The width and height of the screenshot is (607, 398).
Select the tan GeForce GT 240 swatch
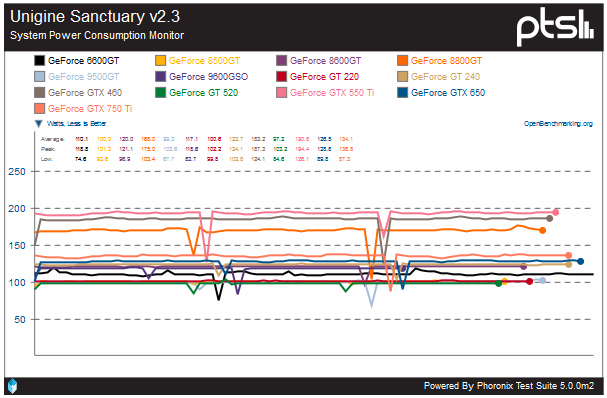(402, 77)
